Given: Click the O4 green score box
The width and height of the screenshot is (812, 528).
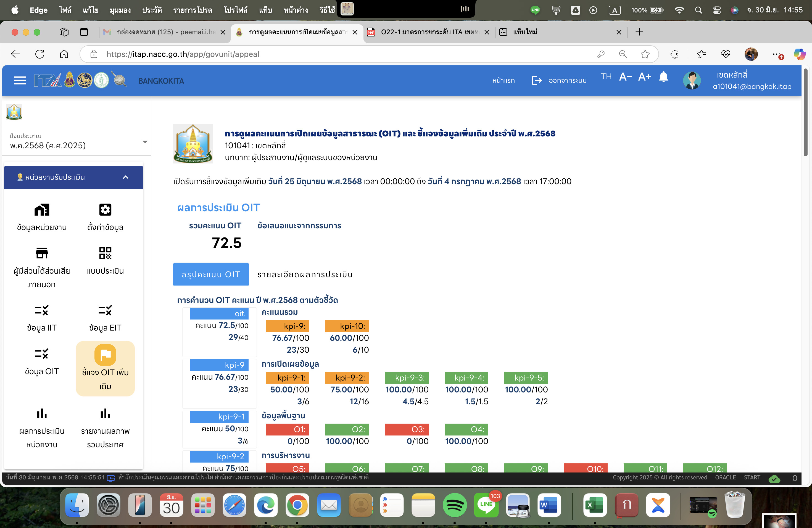Looking at the screenshot, I should 466,429.
